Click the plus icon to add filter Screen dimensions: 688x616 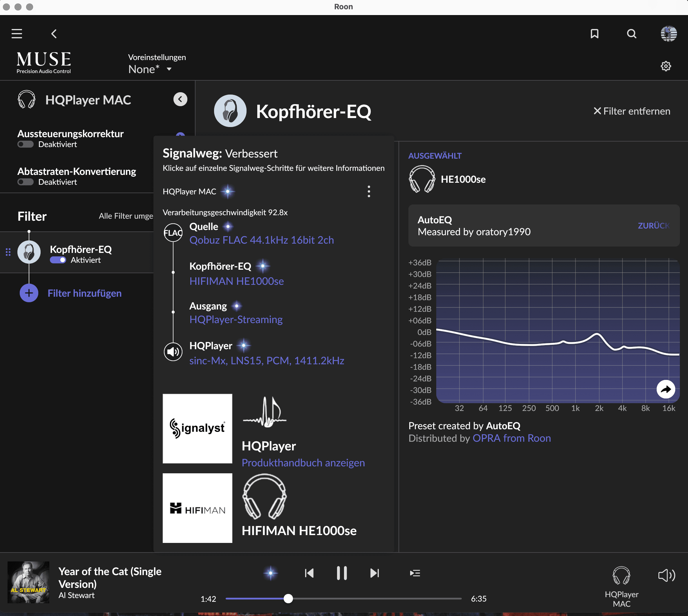click(x=29, y=293)
